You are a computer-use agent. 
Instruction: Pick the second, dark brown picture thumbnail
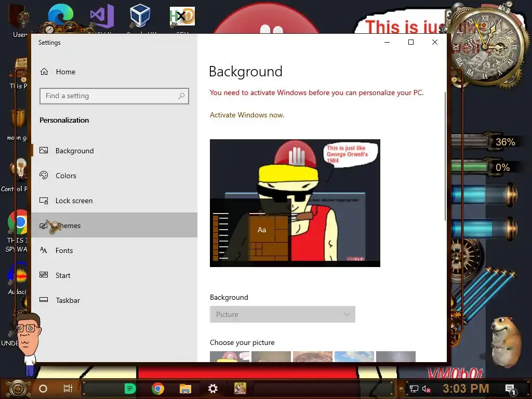click(271, 356)
